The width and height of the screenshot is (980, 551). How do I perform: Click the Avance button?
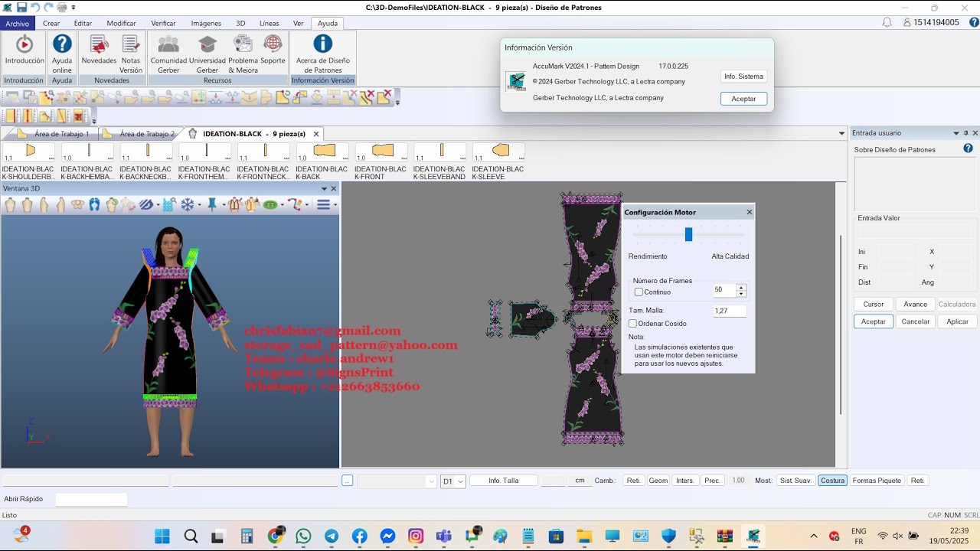915,304
